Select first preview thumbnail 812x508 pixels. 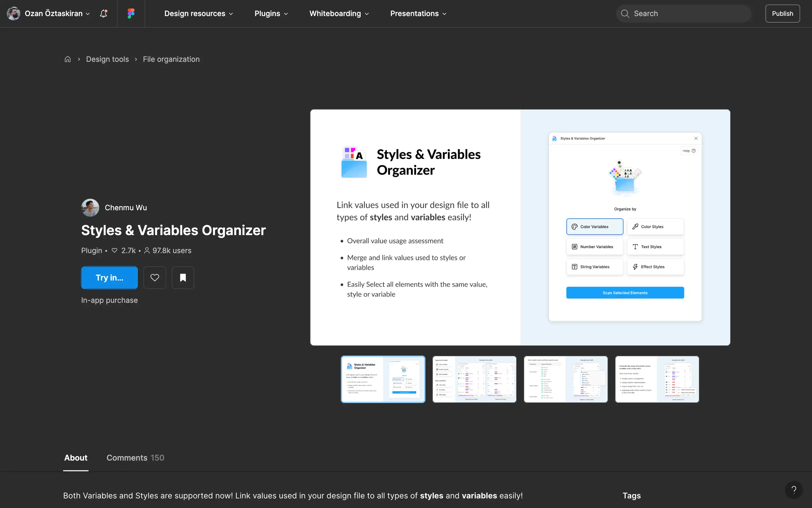[x=383, y=379]
